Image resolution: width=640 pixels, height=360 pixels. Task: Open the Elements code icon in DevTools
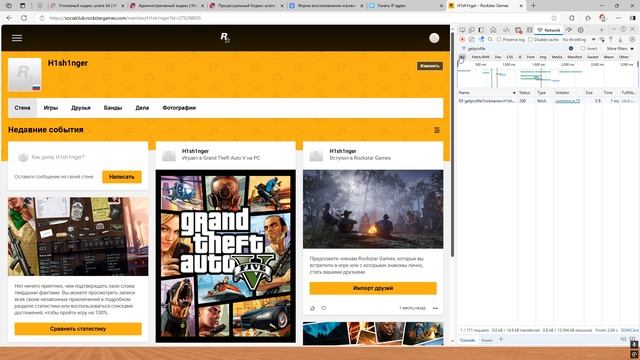506,30
